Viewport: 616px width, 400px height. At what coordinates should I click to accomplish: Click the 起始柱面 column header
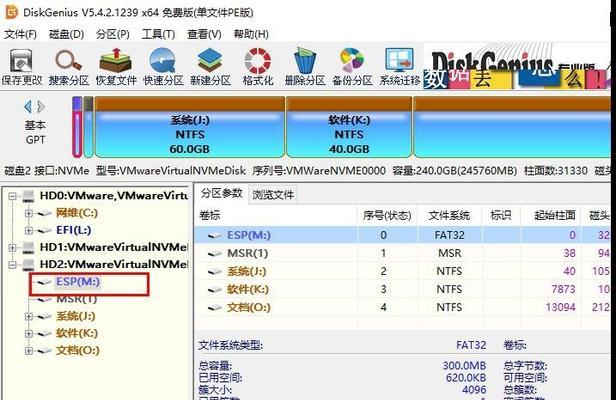click(551, 215)
